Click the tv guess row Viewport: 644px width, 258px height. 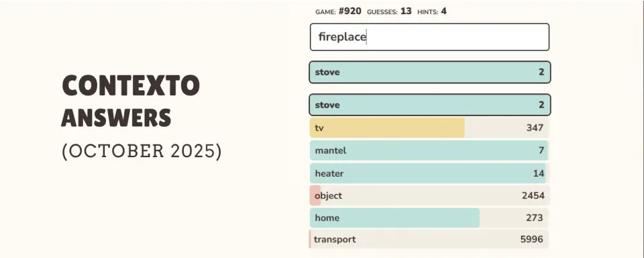point(429,128)
